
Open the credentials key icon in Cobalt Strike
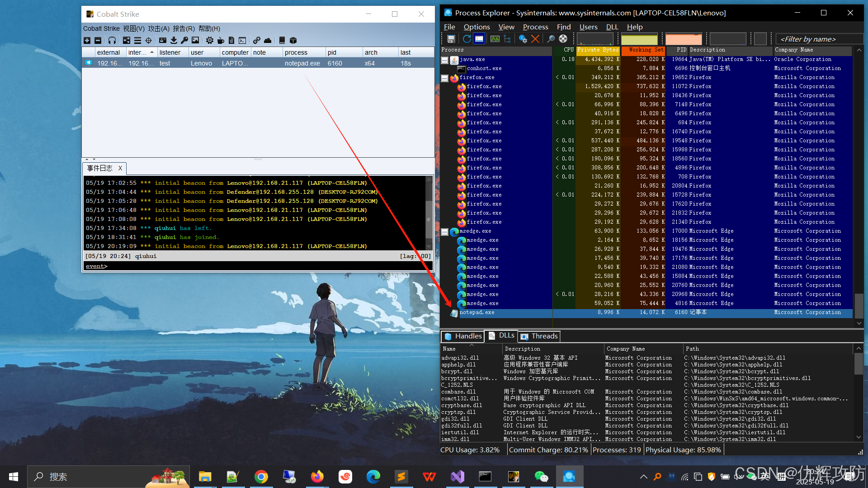[x=184, y=40]
